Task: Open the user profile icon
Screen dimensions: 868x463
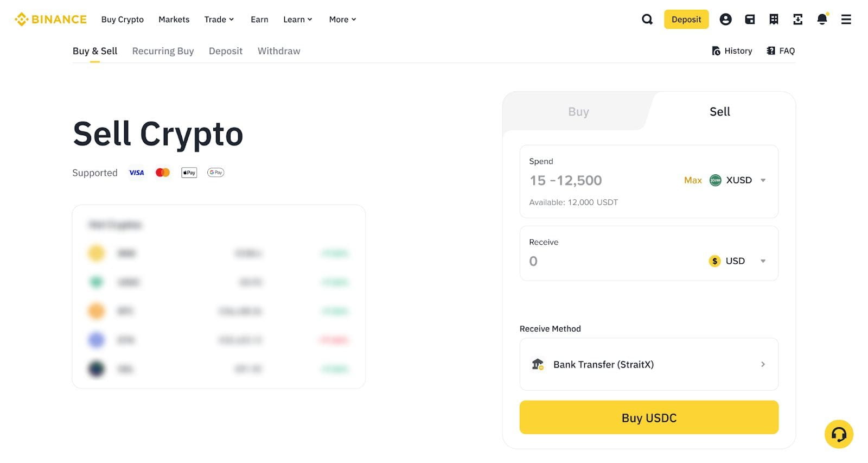Action: (725, 19)
